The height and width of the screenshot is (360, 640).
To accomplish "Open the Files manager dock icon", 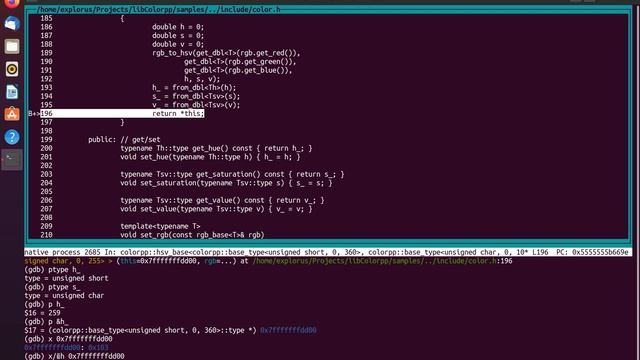I will pyautogui.click(x=12, y=47).
